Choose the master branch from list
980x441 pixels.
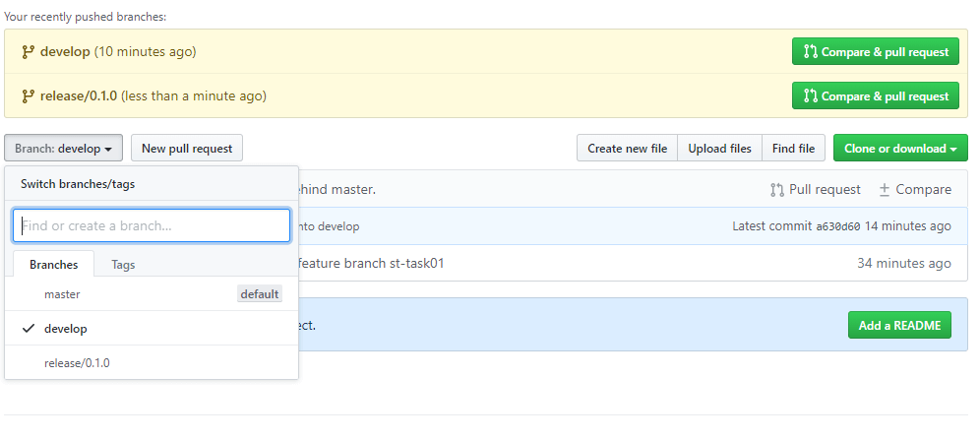[152, 294]
